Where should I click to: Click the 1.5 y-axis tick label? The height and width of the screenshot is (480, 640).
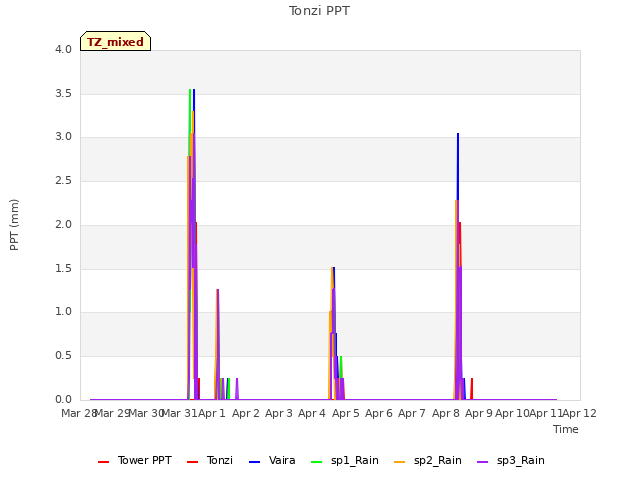tap(63, 269)
